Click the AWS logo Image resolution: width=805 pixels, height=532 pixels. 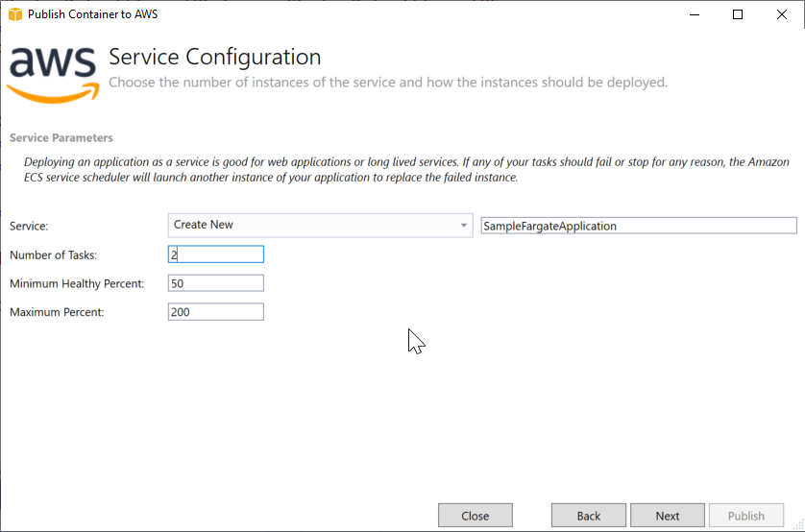[x=54, y=75]
